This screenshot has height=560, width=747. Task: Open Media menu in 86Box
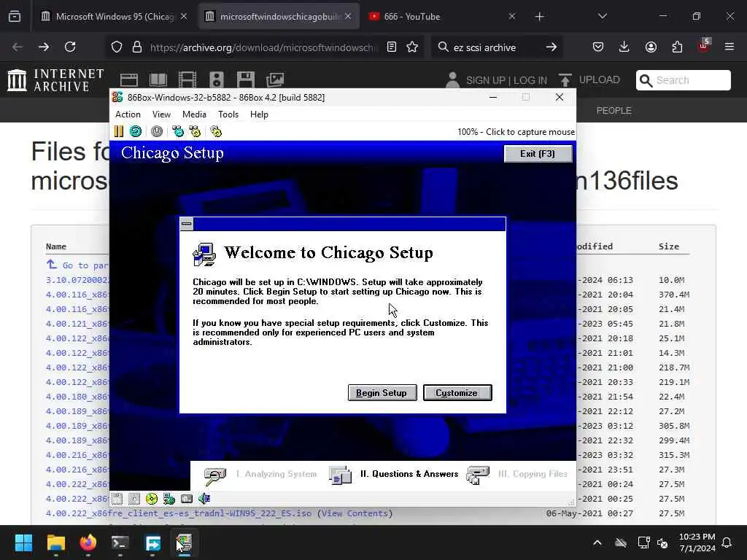point(194,114)
